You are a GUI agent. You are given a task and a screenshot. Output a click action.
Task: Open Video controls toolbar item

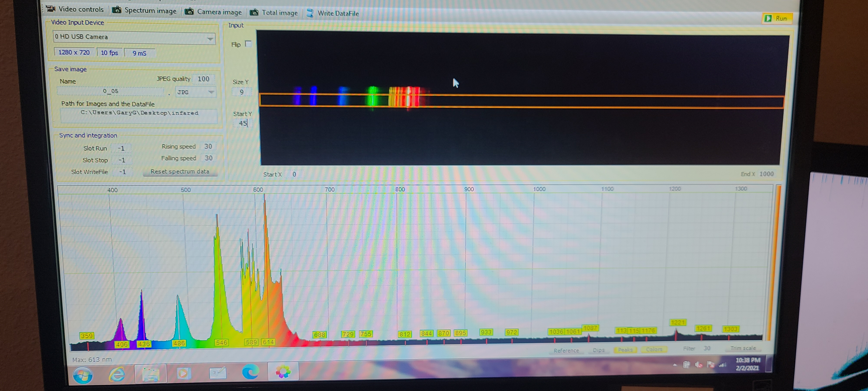point(75,9)
